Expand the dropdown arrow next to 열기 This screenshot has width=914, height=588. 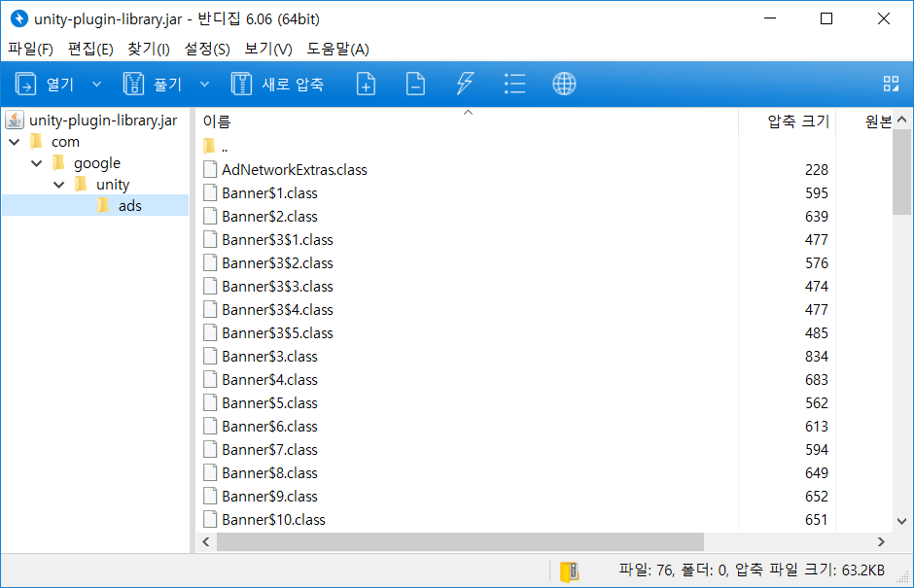97,84
